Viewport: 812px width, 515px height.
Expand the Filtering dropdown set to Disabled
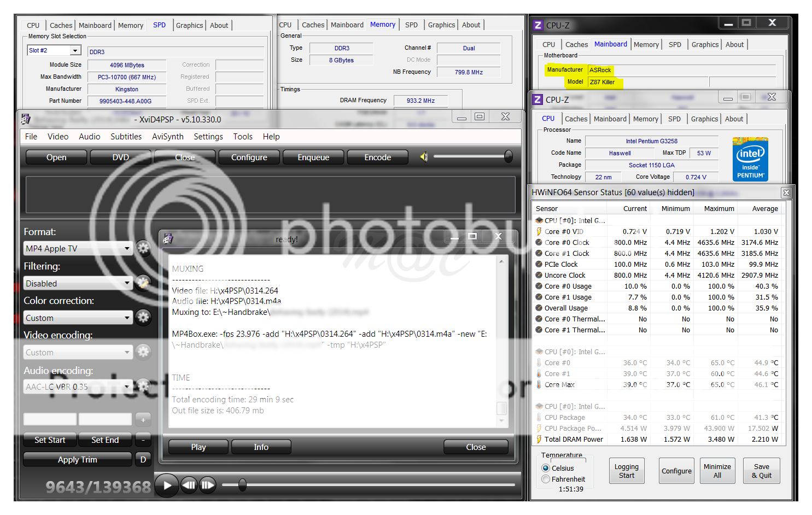point(78,283)
